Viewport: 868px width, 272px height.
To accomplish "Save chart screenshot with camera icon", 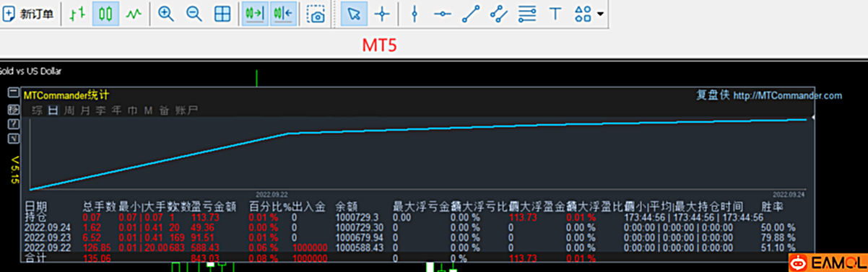I will [316, 14].
